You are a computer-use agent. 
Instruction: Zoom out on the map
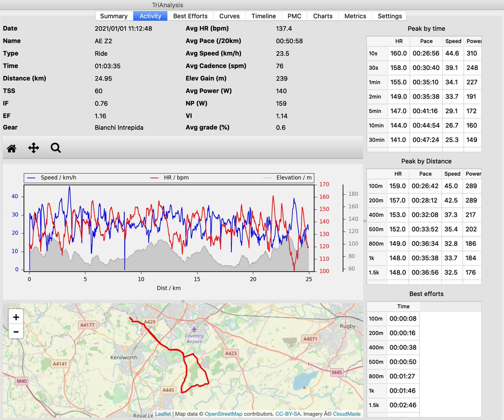16,331
